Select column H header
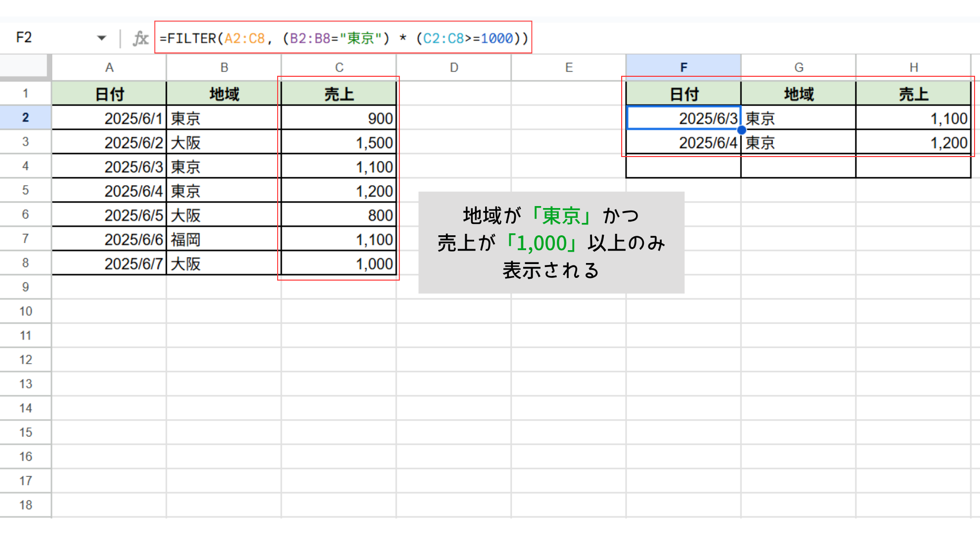The height and width of the screenshot is (535, 980). click(914, 67)
